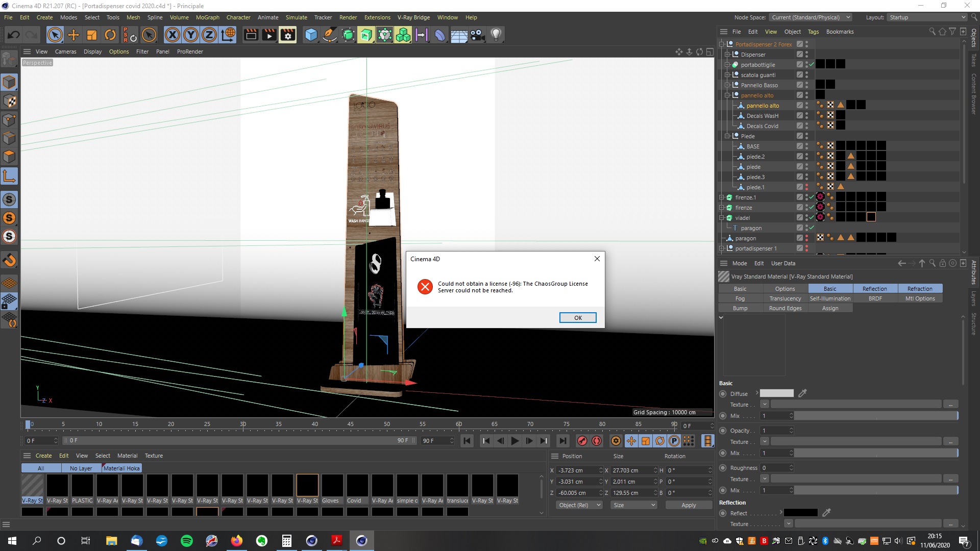Open the MoGraph menu
The width and height of the screenshot is (980, 551).
click(207, 17)
